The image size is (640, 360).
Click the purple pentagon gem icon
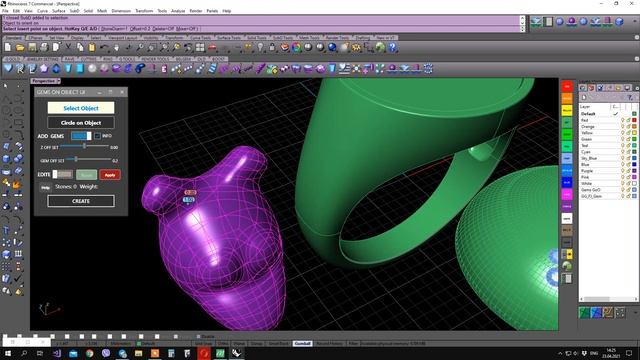(x=44, y=69)
